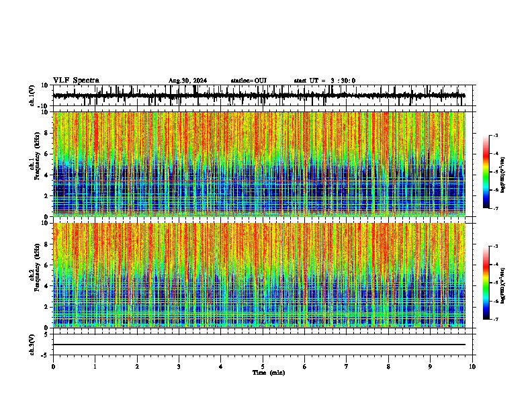Click the "8" kHz tick of ch.2 spectrogram
The height and width of the screenshot is (411, 532).
[x=46, y=244]
